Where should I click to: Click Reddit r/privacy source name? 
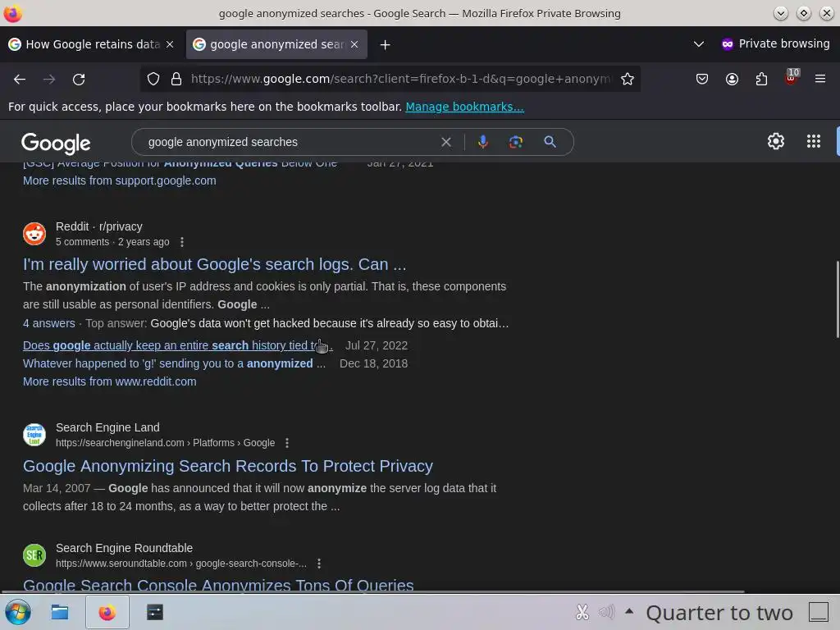coord(99,226)
